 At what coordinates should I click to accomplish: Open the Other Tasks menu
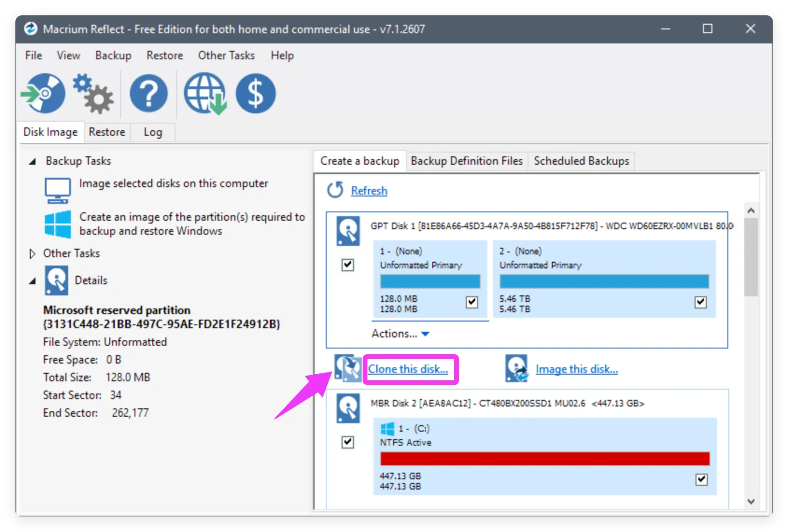pos(226,56)
